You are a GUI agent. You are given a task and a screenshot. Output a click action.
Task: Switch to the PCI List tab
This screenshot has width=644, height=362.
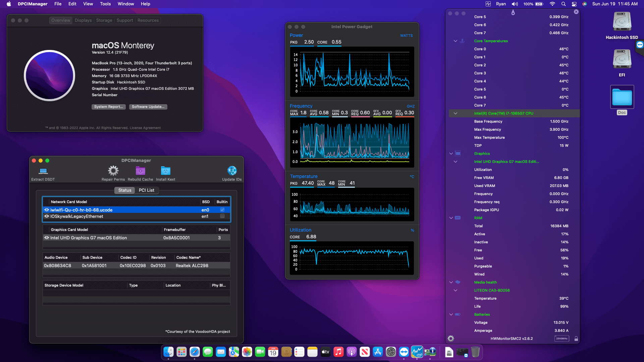tap(147, 190)
